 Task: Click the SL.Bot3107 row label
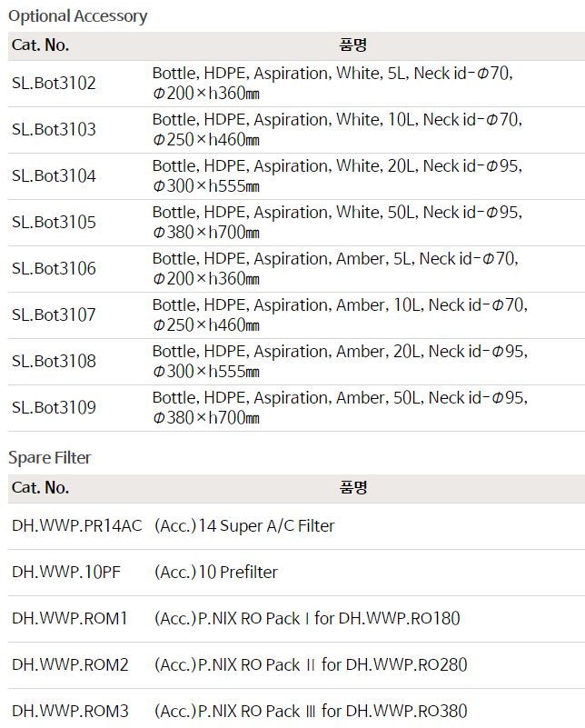coord(54,315)
